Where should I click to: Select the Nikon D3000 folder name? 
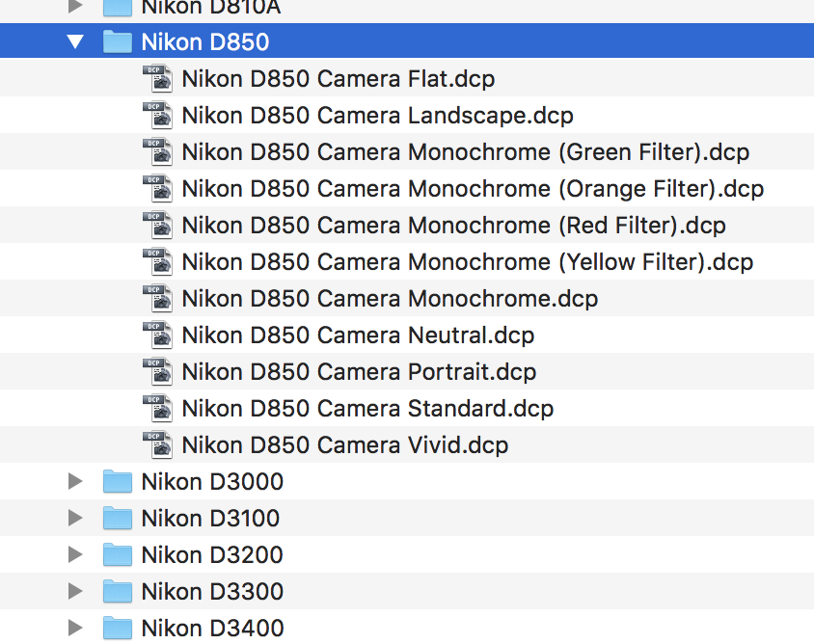tap(212, 482)
